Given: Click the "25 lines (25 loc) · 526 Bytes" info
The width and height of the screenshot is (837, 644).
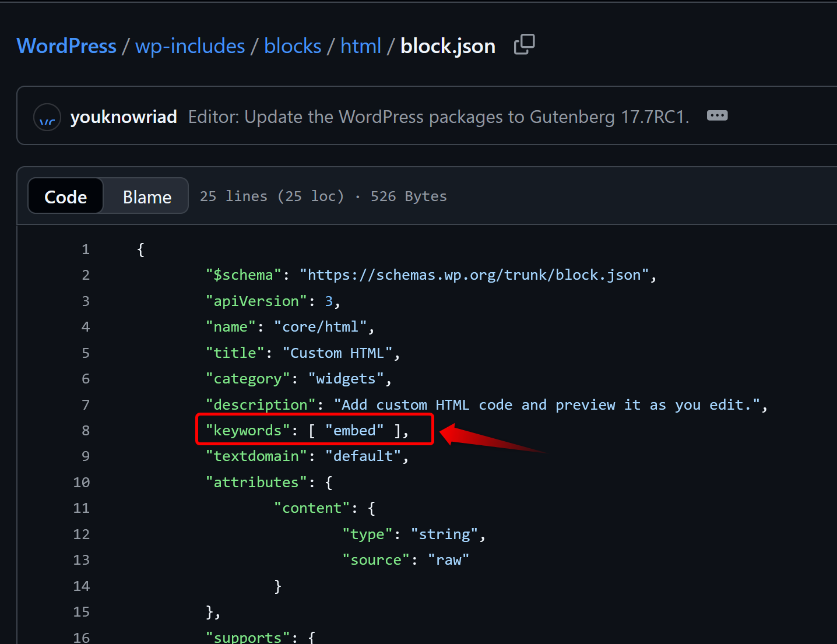Looking at the screenshot, I should click(x=323, y=196).
